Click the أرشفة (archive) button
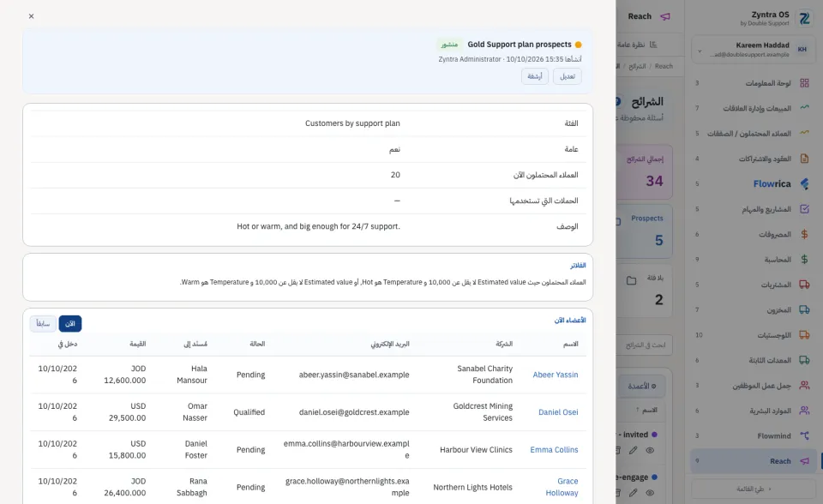Viewport: 823px width, 504px height. pyautogui.click(x=535, y=76)
